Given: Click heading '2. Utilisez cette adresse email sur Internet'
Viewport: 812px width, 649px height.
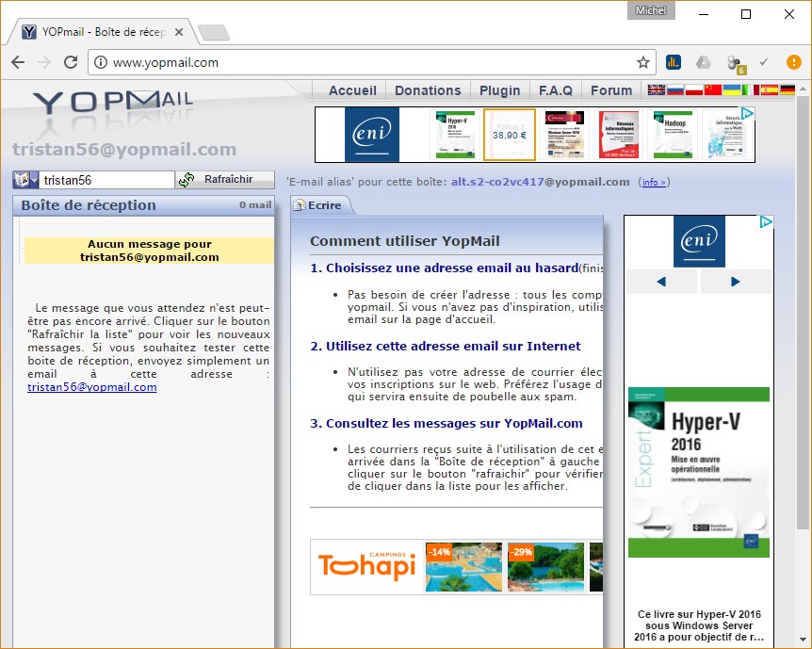Looking at the screenshot, I should [446, 346].
